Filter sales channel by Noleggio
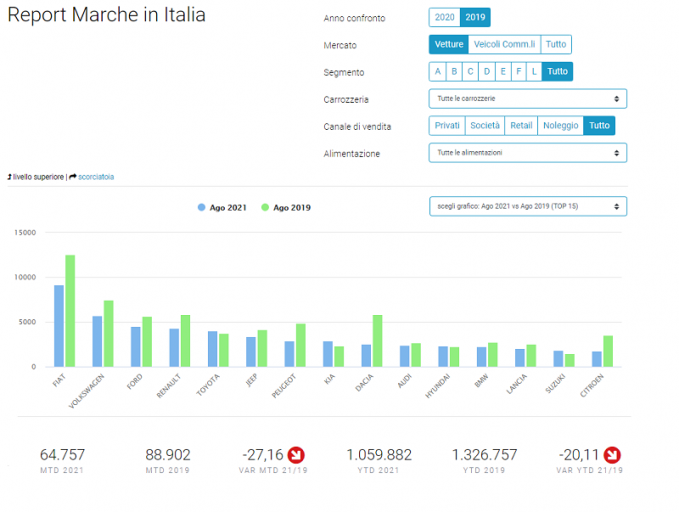Viewport: 679px width, 512px height. (560, 126)
